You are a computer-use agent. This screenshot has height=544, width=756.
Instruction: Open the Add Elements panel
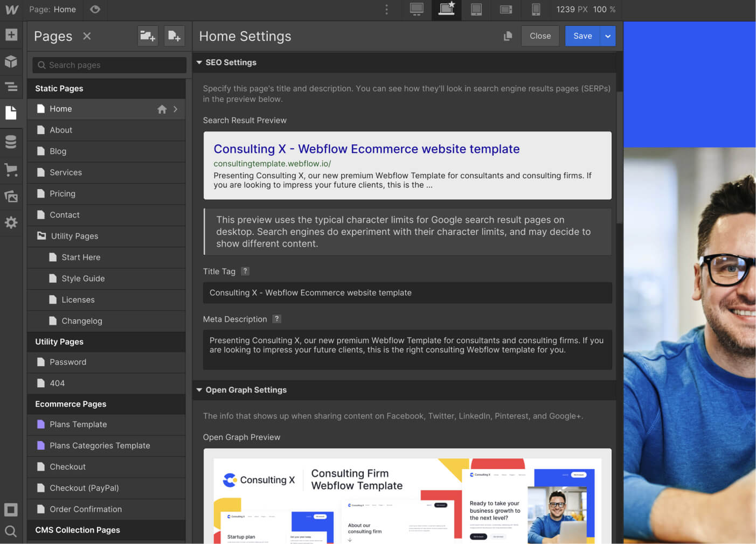pyautogui.click(x=11, y=34)
